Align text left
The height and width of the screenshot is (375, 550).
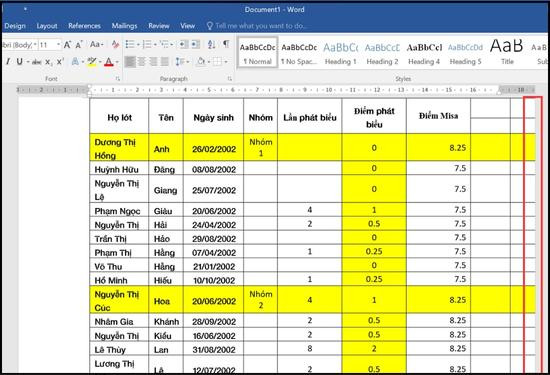point(130,62)
